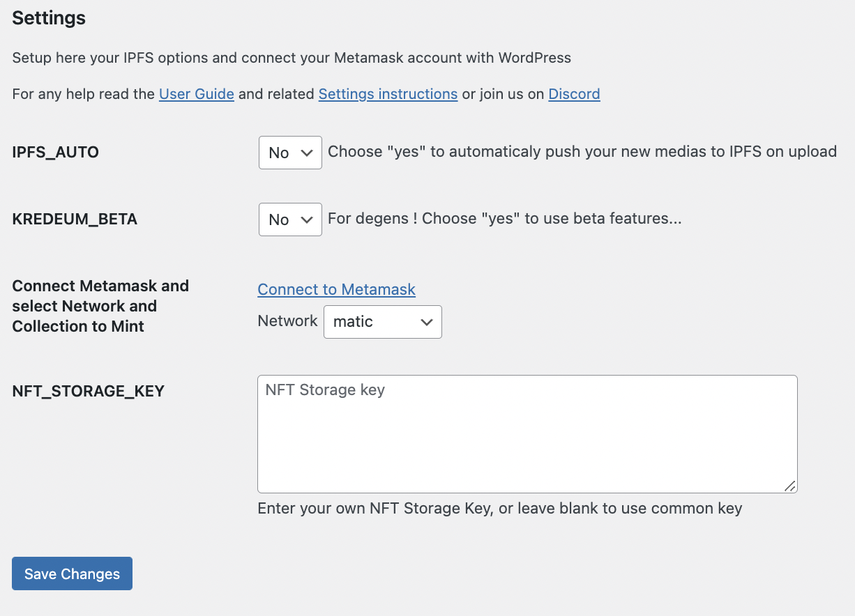The width and height of the screenshot is (855, 616).
Task: Open the KREDEUM_BETA yes/no dropdown
Action: 290,220
